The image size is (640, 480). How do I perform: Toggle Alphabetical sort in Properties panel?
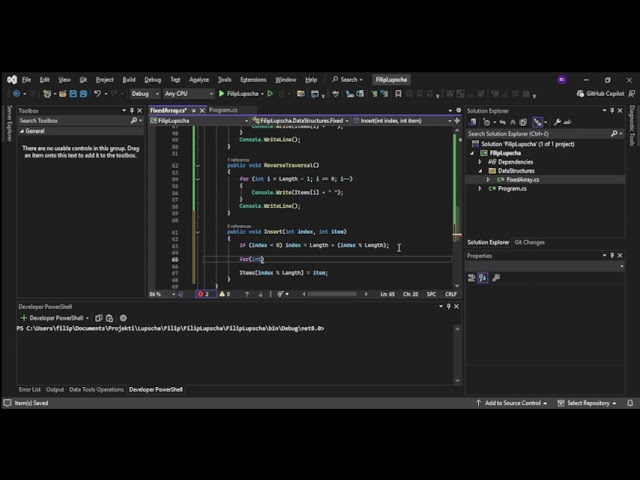tap(483, 278)
